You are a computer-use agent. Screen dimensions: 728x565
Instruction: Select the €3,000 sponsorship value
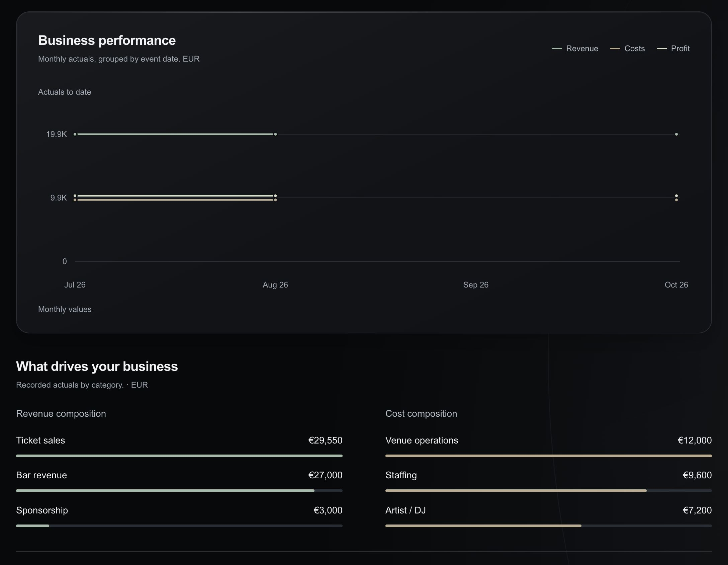coord(328,510)
